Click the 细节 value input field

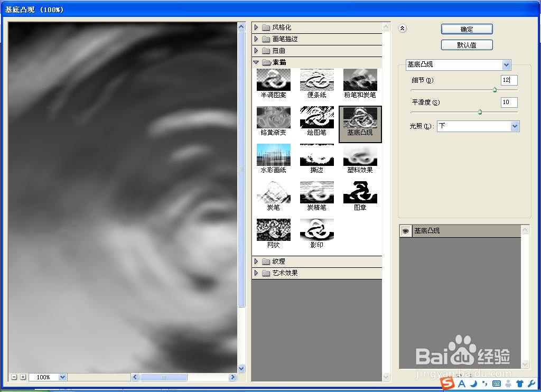(509, 80)
